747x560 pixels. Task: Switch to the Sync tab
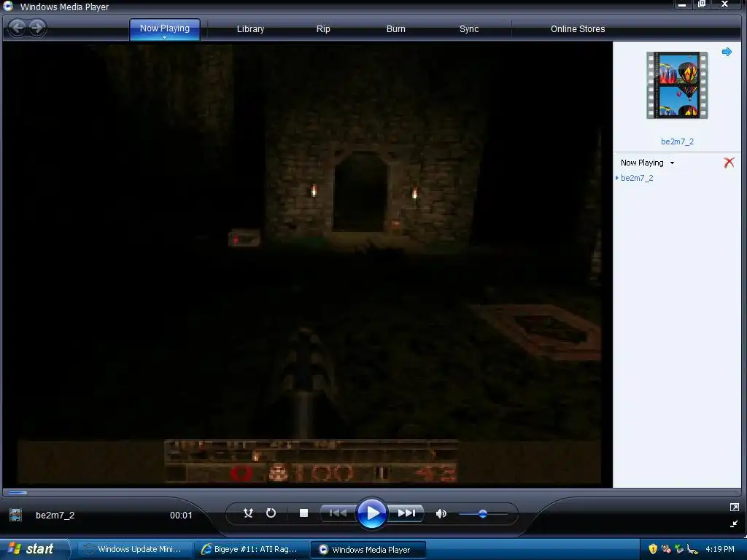tap(469, 29)
